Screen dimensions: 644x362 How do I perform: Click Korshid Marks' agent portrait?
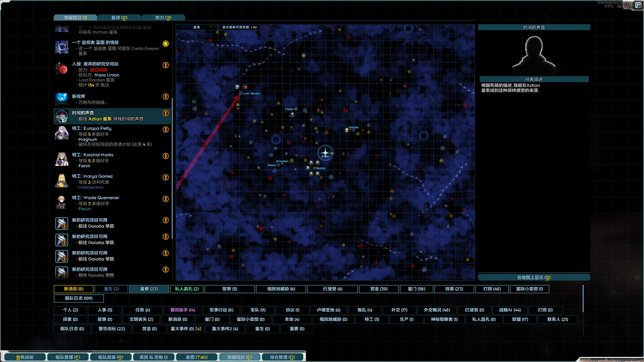61,160
